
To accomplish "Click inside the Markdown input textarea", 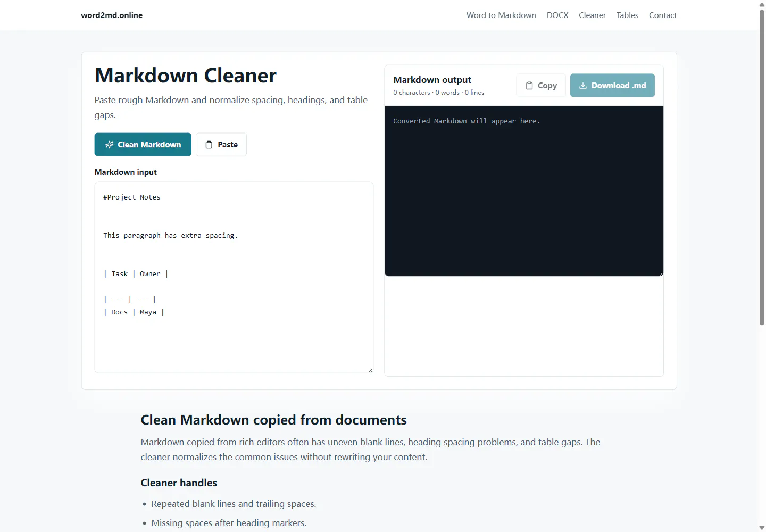I will coord(234,278).
